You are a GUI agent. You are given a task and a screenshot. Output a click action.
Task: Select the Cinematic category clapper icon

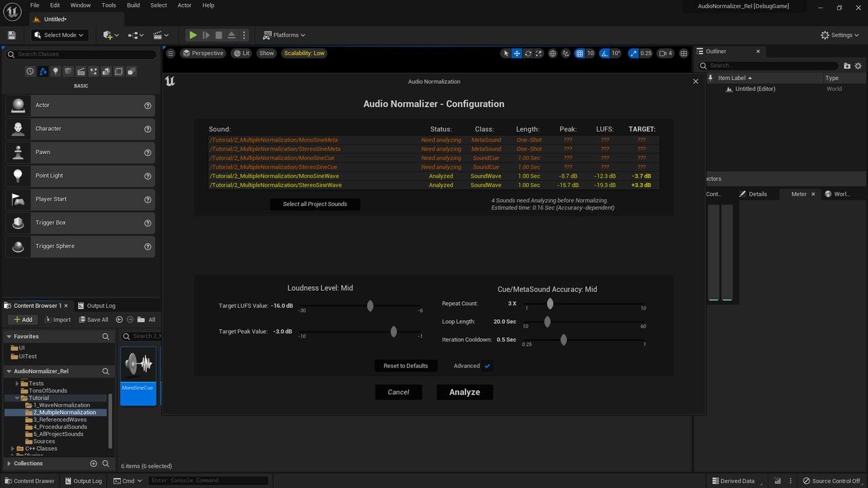coord(81,71)
